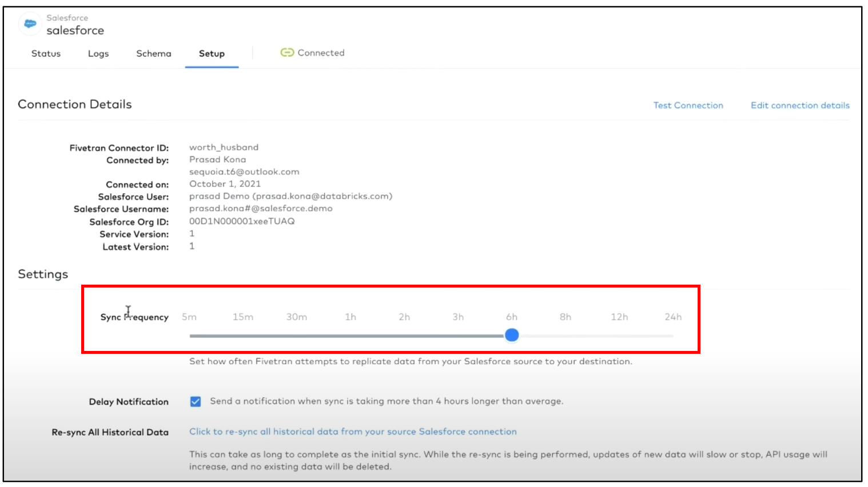This screenshot has height=487, width=868.
Task: Click the Test Connection link
Action: (x=688, y=105)
